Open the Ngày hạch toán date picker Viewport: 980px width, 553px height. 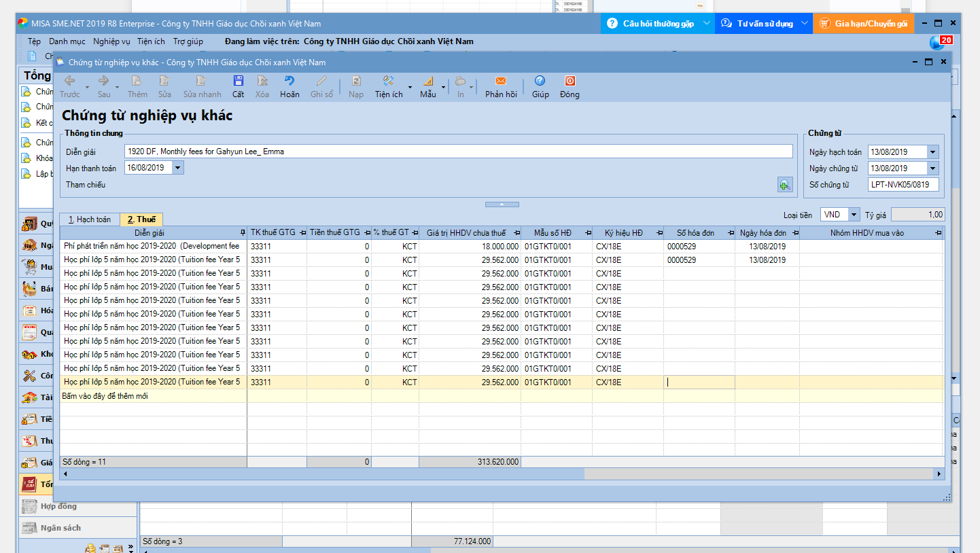932,152
